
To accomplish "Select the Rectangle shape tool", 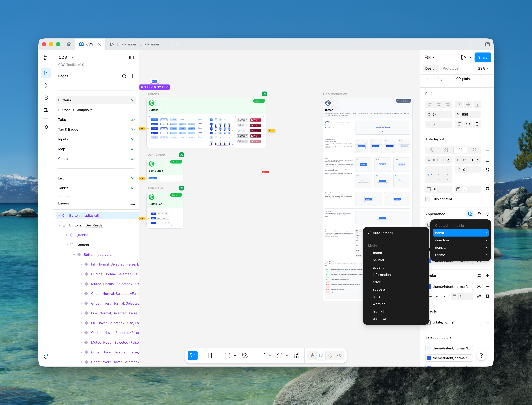I will tap(227, 356).
